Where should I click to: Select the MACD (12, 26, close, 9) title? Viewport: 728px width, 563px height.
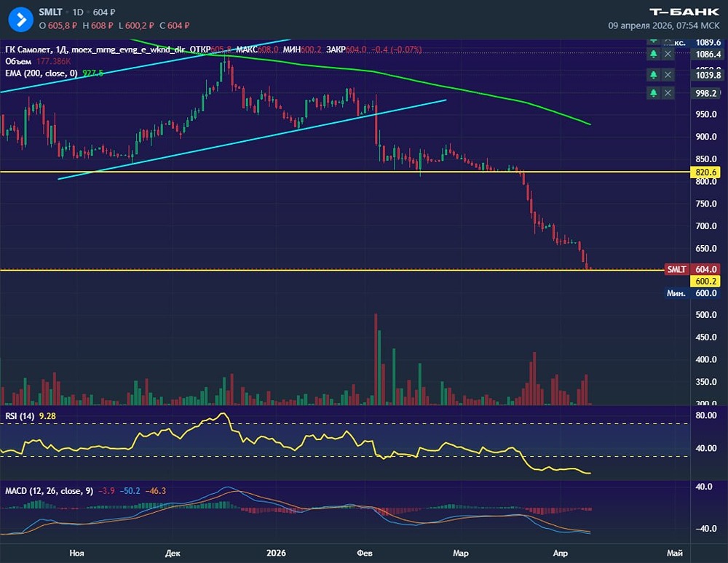[x=49, y=491]
